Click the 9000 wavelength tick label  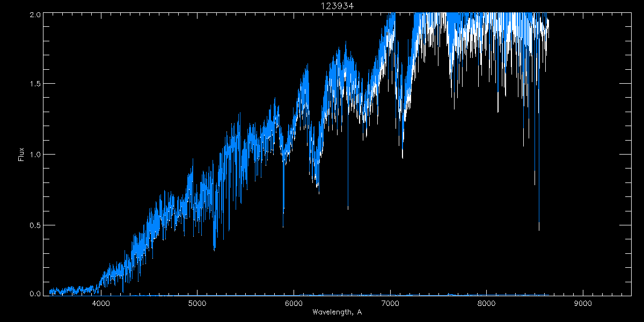point(583,303)
